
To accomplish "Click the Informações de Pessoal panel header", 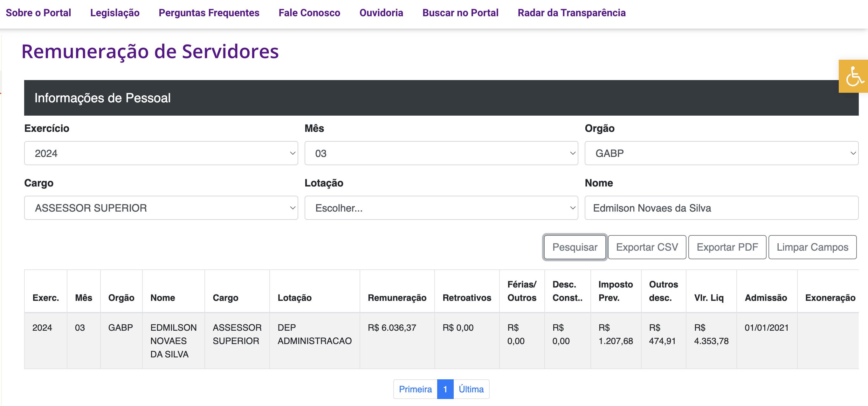I will coord(441,98).
